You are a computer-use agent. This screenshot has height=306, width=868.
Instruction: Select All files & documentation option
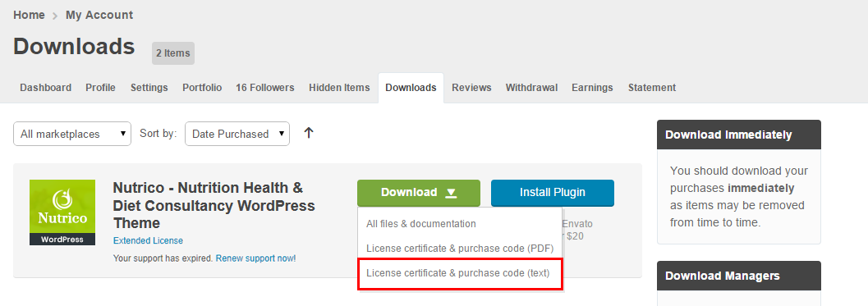tap(420, 223)
